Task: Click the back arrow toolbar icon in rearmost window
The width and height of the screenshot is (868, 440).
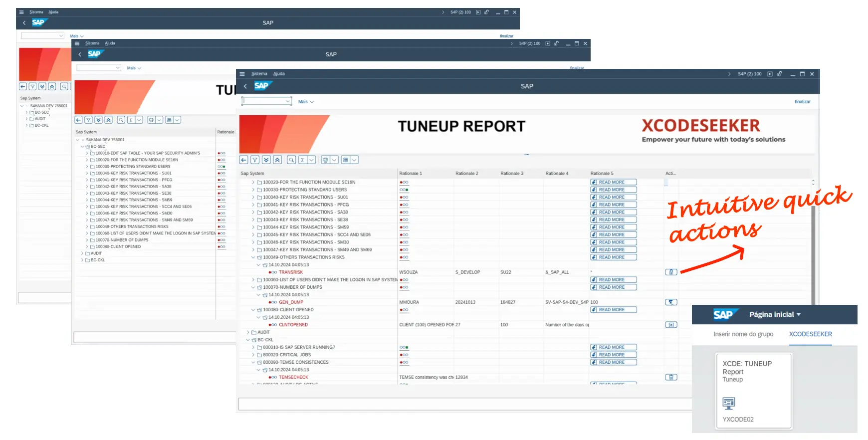Action: pyautogui.click(x=23, y=86)
